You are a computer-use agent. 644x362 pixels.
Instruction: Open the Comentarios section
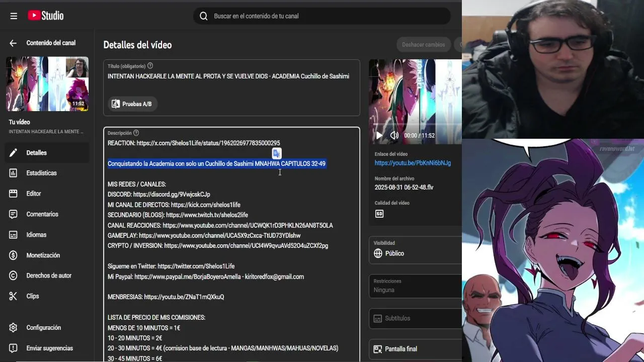click(x=47, y=214)
